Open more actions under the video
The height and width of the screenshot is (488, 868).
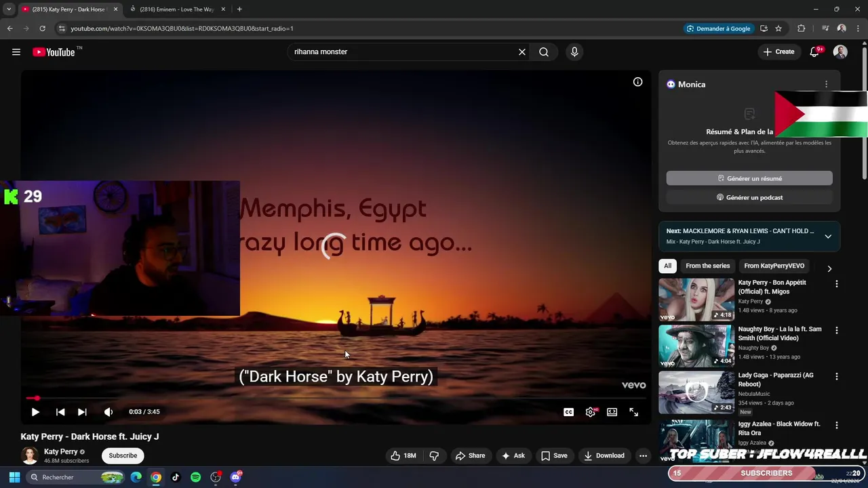pyautogui.click(x=643, y=455)
